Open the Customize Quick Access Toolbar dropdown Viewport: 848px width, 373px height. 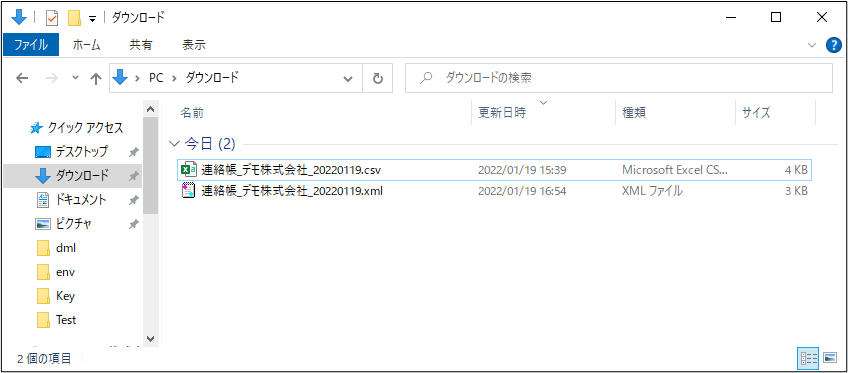point(92,19)
